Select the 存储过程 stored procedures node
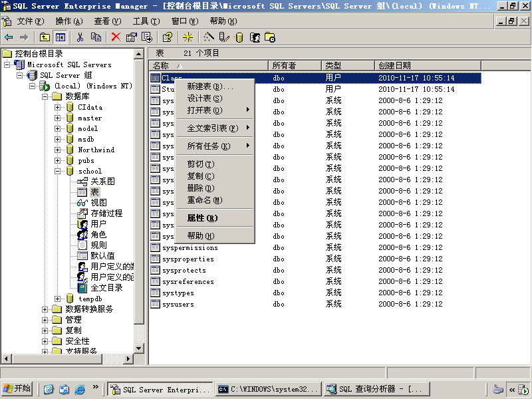The image size is (532, 399). tap(106, 213)
